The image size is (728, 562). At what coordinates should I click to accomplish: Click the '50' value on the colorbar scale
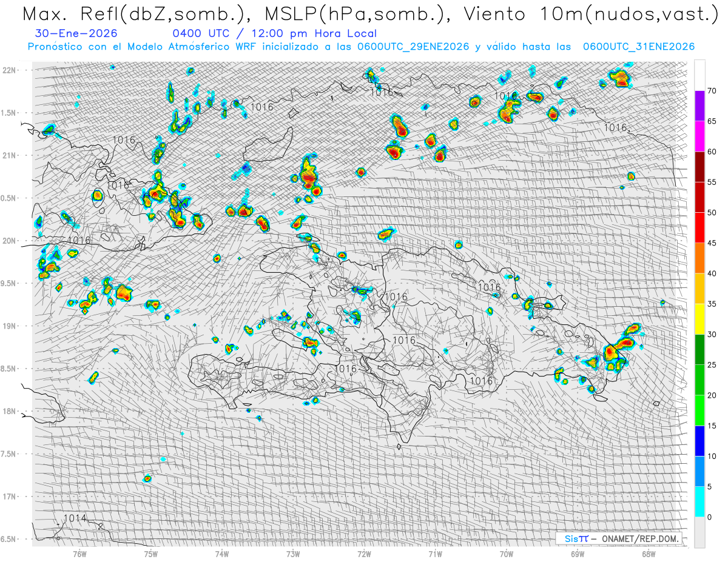[x=712, y=213]
